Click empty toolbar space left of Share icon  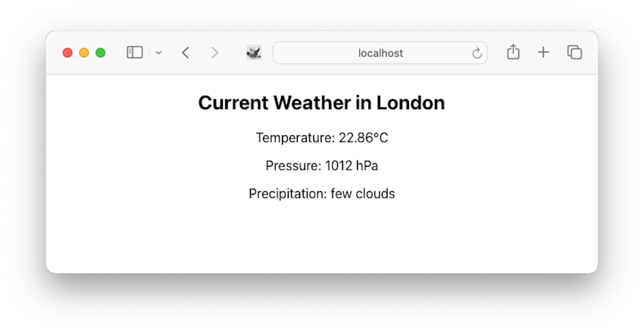[x=497, y=53]
